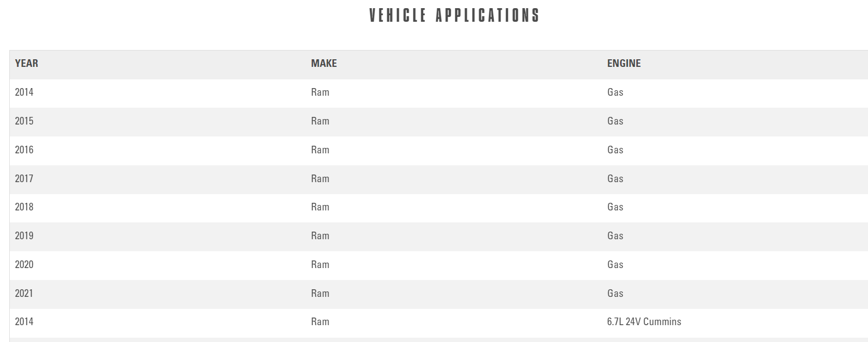Click the ENGINE column header

624,64
